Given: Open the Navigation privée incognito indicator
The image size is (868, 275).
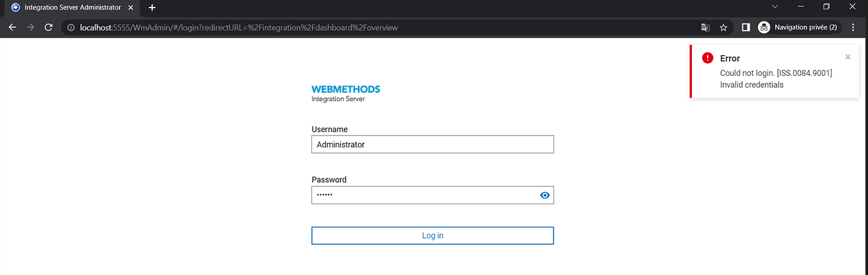Looking at the screenshot, I should click(x=798, y=28).
